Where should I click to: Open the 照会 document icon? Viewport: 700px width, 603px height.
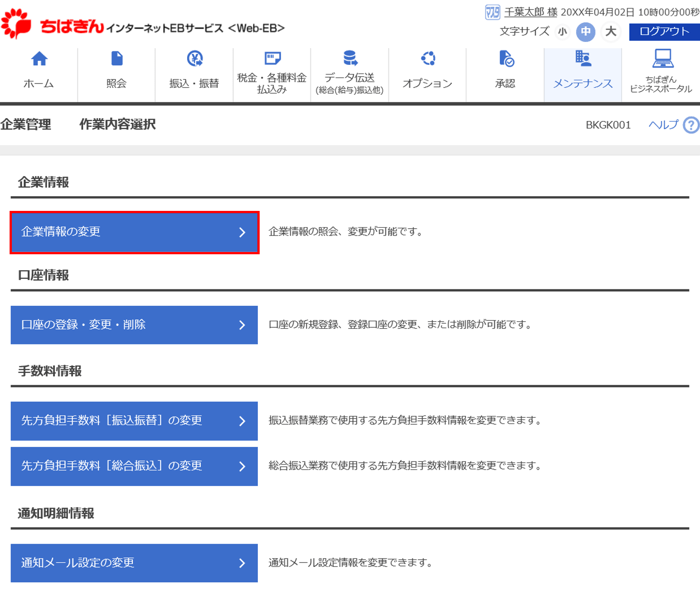tap(117, 59)
